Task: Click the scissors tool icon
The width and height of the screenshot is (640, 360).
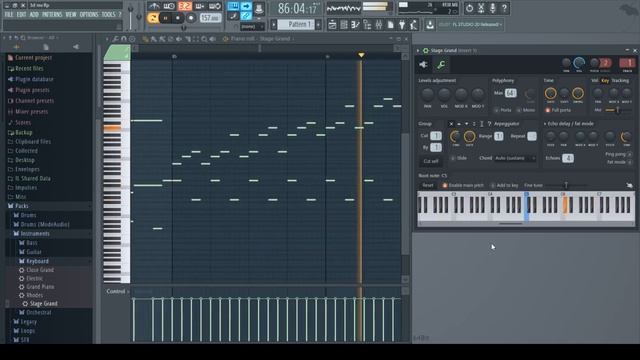Action: [481, 8]
